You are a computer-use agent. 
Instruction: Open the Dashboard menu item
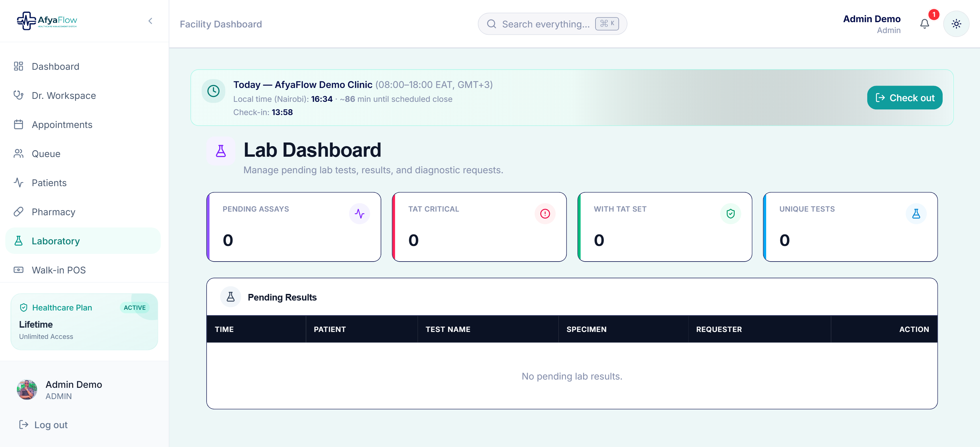[83, 66]
